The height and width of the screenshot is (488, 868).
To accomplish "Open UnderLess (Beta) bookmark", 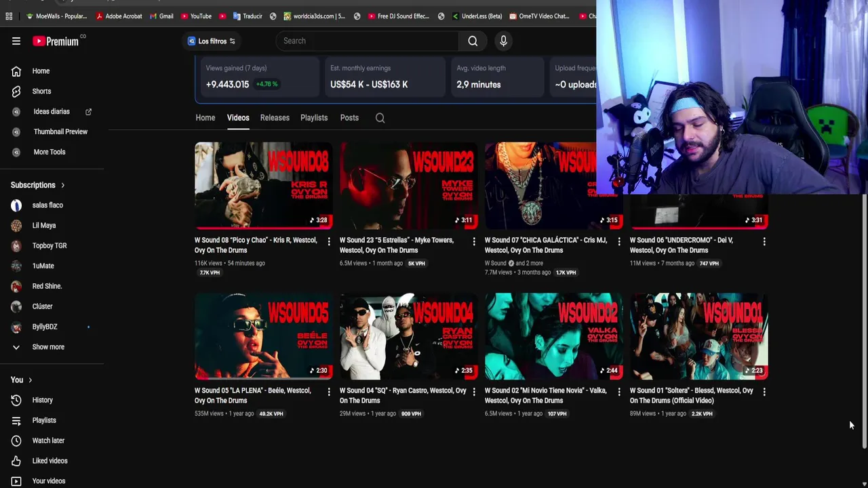I will 477,16.
